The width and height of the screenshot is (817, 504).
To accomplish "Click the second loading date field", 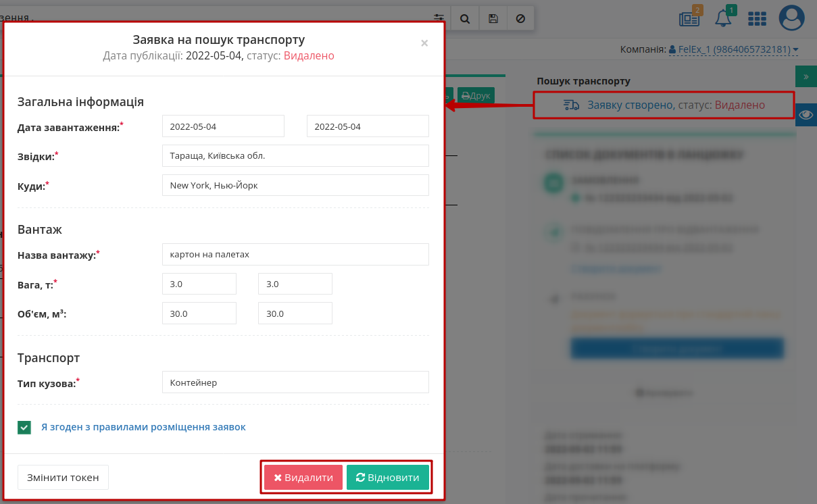I will (368, 126).
